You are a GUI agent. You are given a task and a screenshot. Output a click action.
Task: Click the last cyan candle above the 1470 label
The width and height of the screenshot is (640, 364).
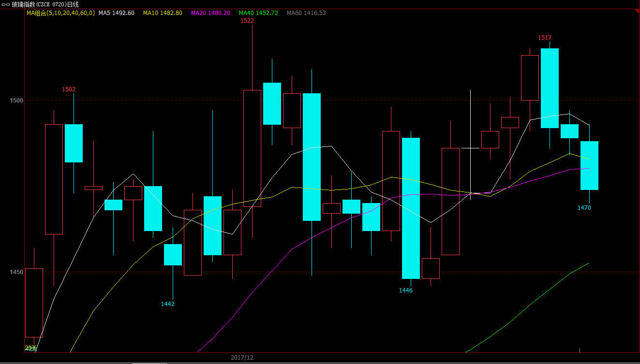point(589,165)
